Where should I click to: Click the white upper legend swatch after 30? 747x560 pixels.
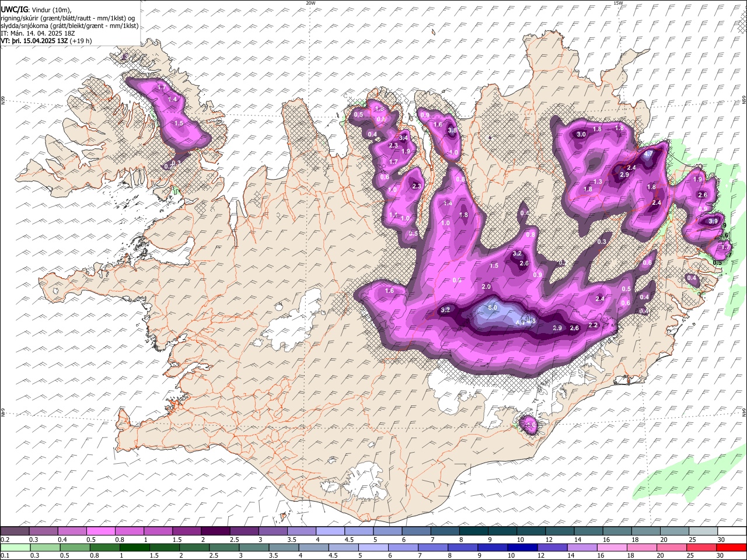[732, 531]
